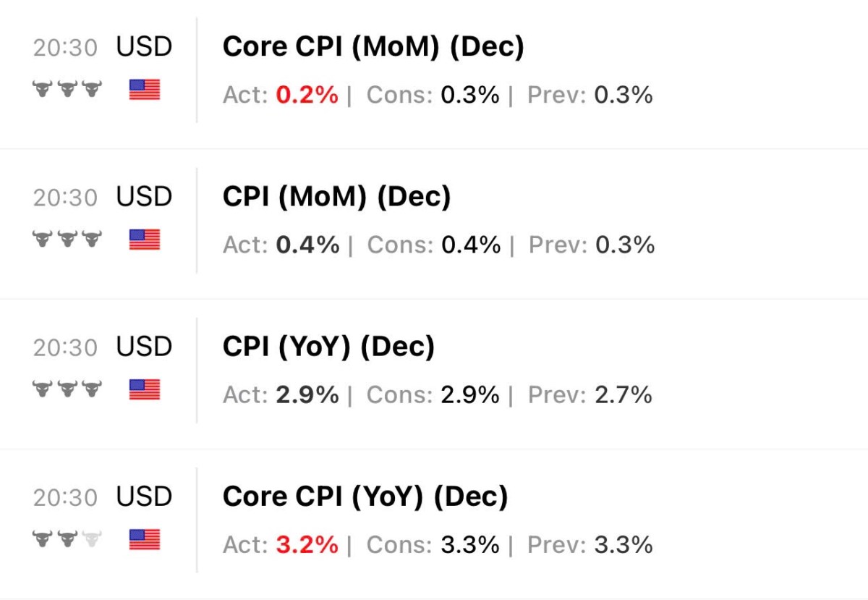Click the US flag beside CPI (YoY)
The image size is (868, 600).
pyautogui.click(x=145, y=390)
